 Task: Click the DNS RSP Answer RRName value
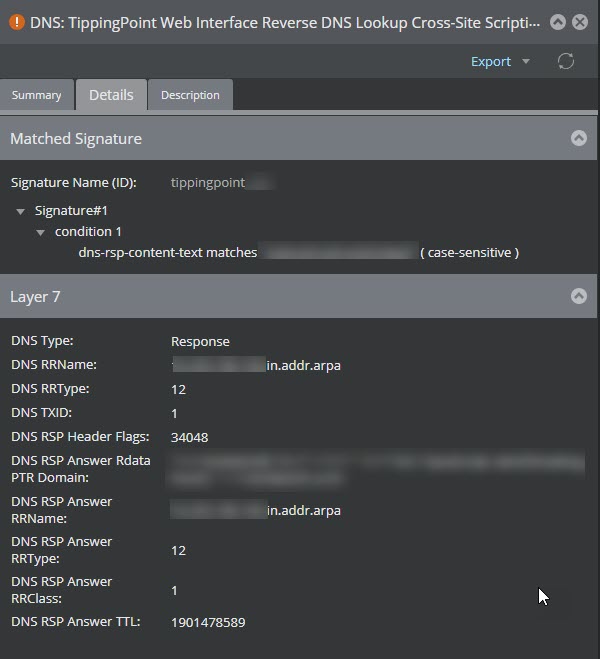(x=255, y=510)
